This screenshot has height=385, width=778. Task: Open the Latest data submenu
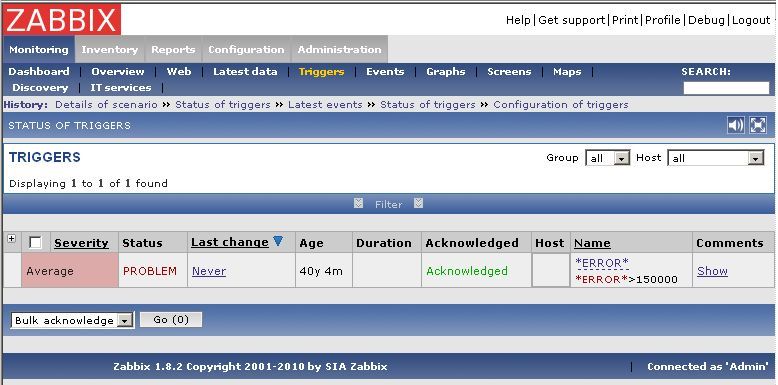(245, 71)
